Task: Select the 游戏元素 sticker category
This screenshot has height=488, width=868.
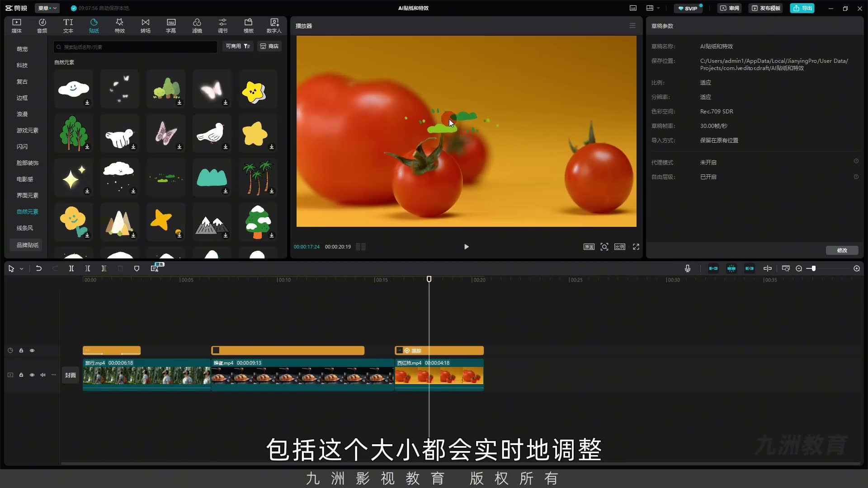Action: pos(28,130)
